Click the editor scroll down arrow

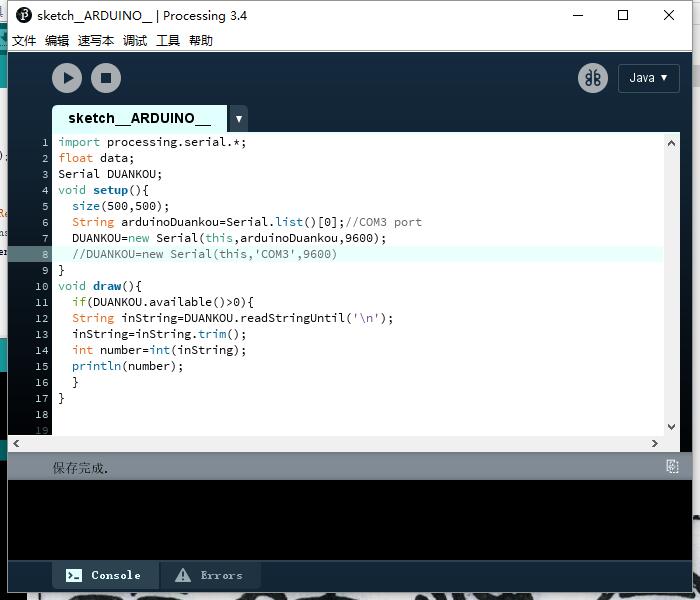(x=671, y=427)
